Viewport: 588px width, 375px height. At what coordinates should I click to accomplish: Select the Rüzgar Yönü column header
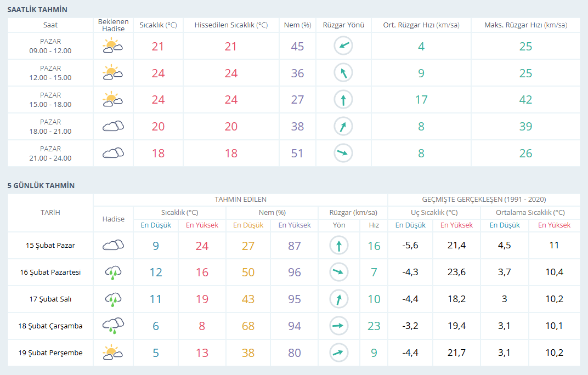[x=343, y=25]
